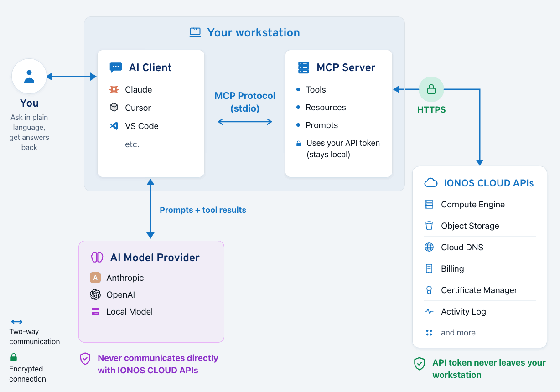Click the HTTPS label

click(431, 110)
